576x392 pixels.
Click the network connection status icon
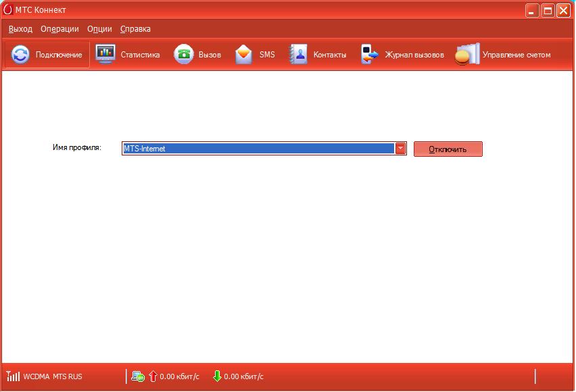coord(138,376)
